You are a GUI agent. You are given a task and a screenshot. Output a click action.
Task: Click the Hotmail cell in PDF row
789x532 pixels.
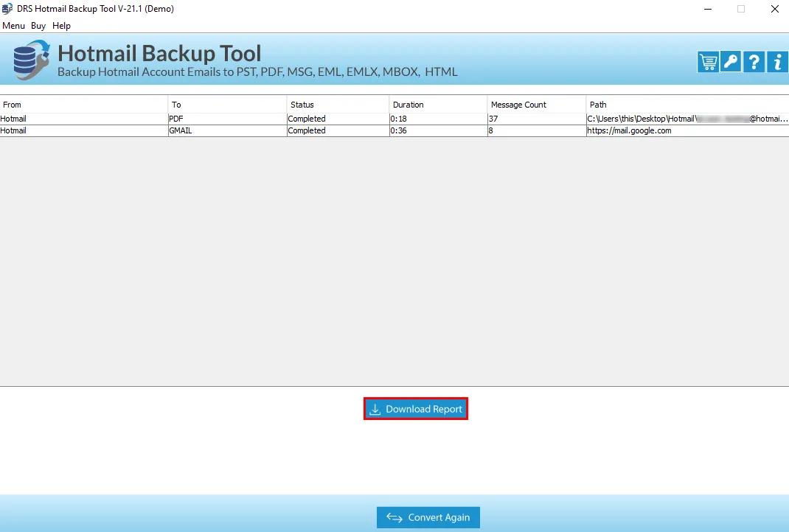[83, 119]
